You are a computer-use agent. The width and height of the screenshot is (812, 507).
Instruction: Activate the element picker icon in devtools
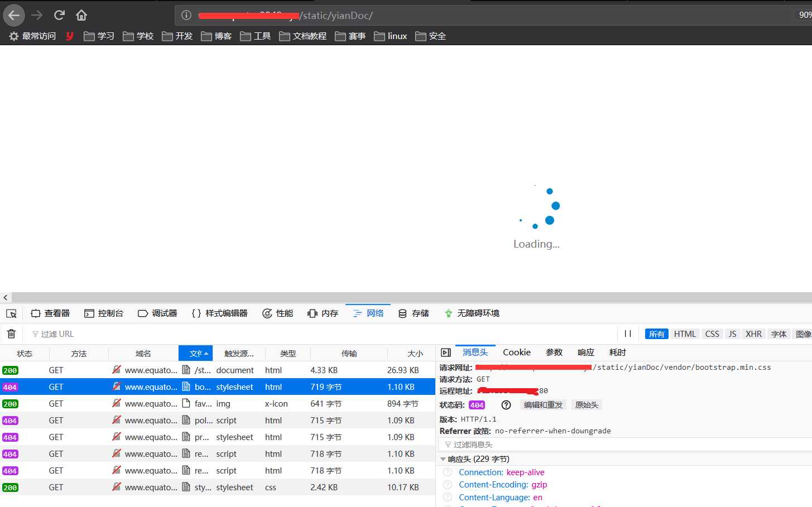[x=11, y=313]
